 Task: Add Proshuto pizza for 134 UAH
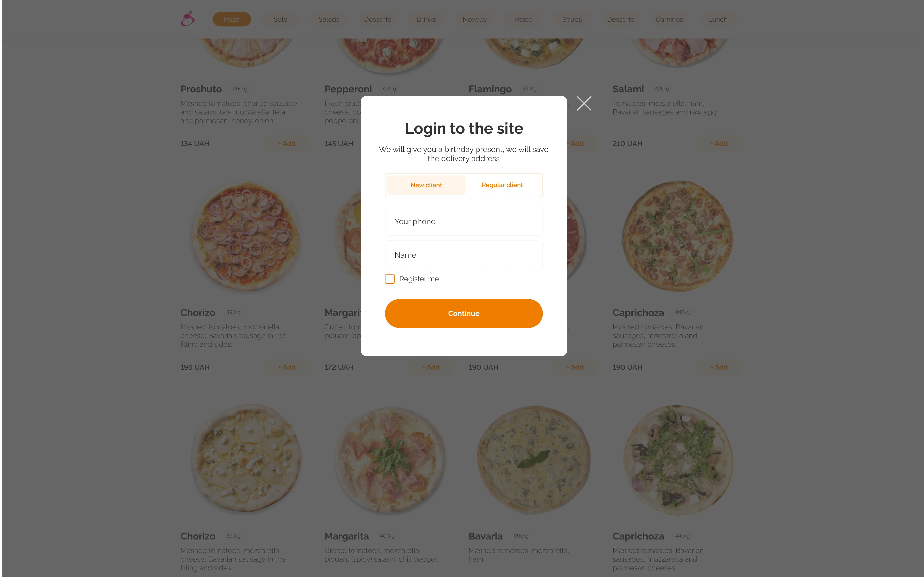click(x=287, y=144)
